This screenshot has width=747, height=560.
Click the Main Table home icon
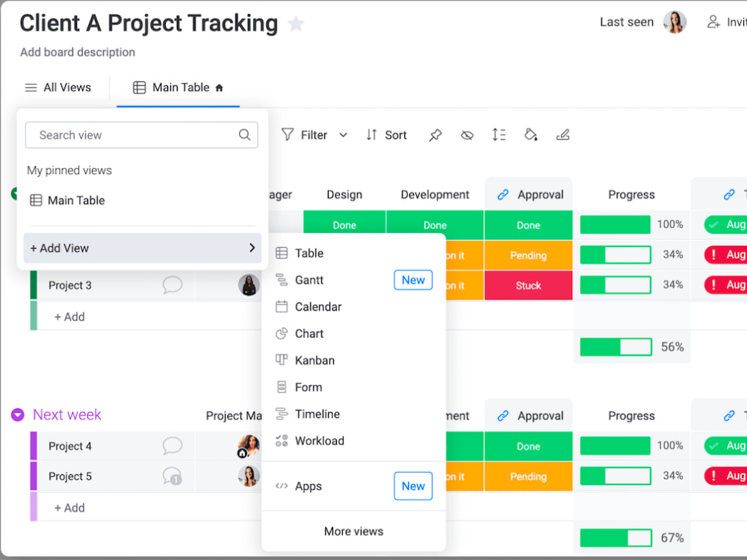219,87
